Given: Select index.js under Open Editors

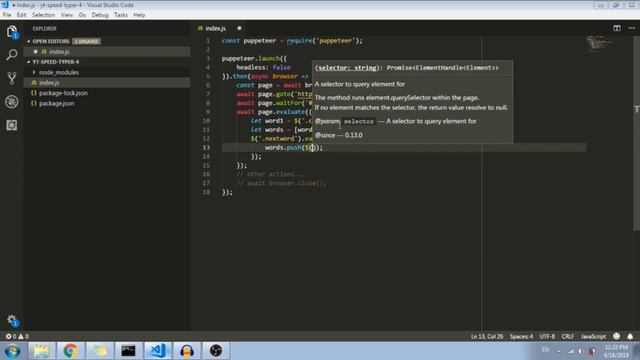Looking at the screenshot, I should click(x=107, y=52).
